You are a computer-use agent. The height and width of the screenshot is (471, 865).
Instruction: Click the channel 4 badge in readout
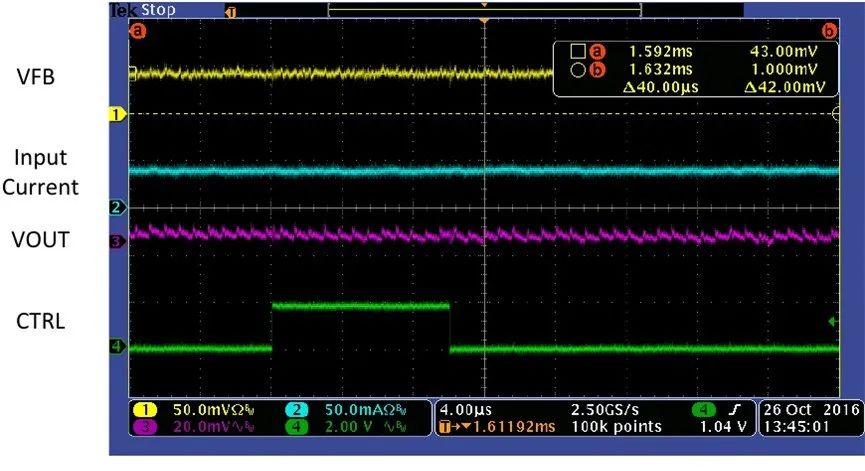coord(297,427)
